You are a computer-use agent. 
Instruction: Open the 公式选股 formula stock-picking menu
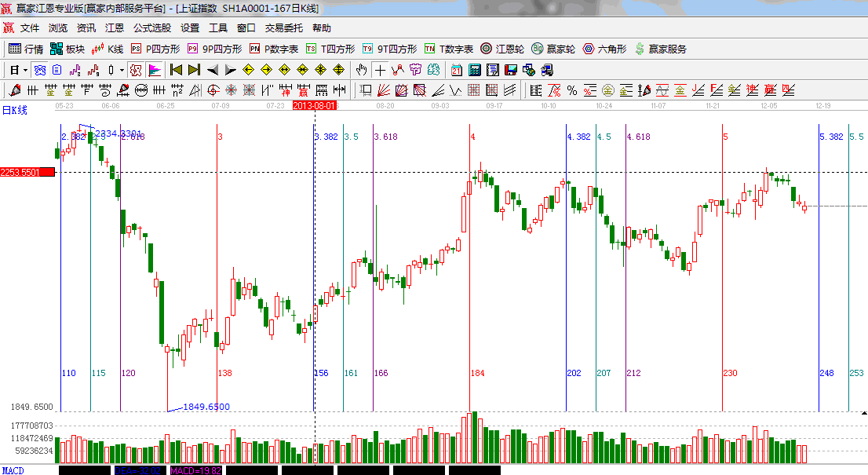[152, 27]
